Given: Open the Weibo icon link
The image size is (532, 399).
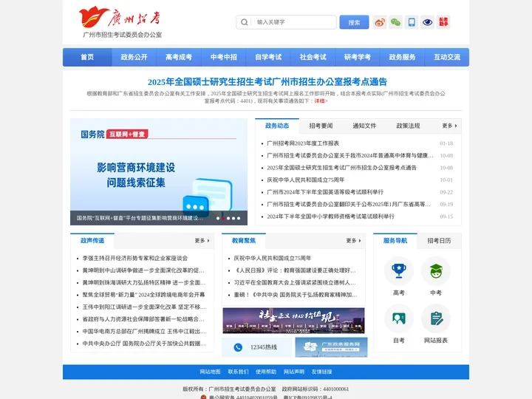Looking at the screenshot, I should pos(380,22).
